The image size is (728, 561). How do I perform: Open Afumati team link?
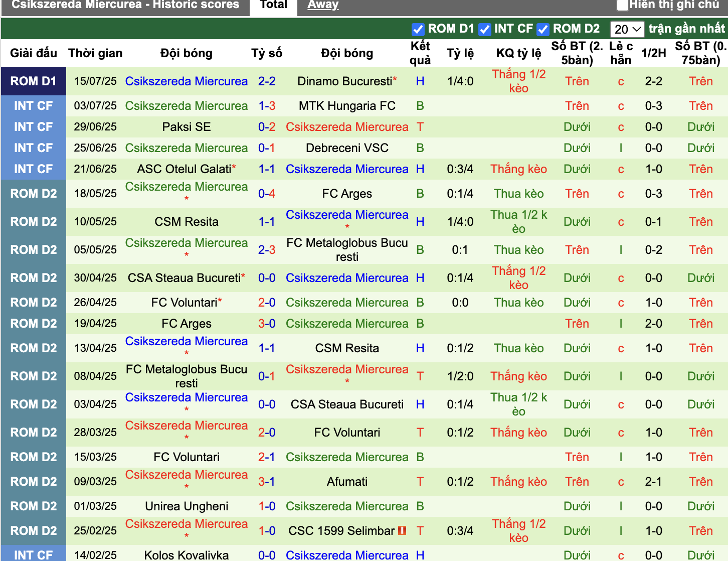(x=347, y=482)
